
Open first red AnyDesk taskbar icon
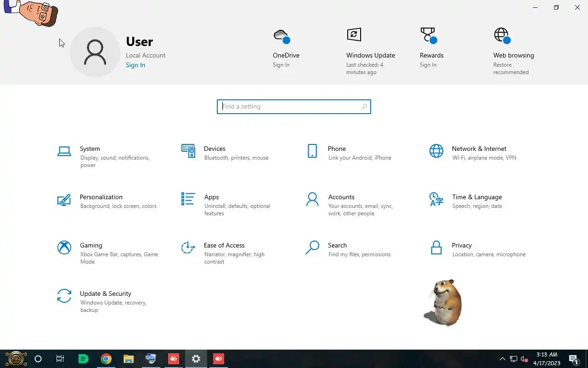tap(174, 359)
